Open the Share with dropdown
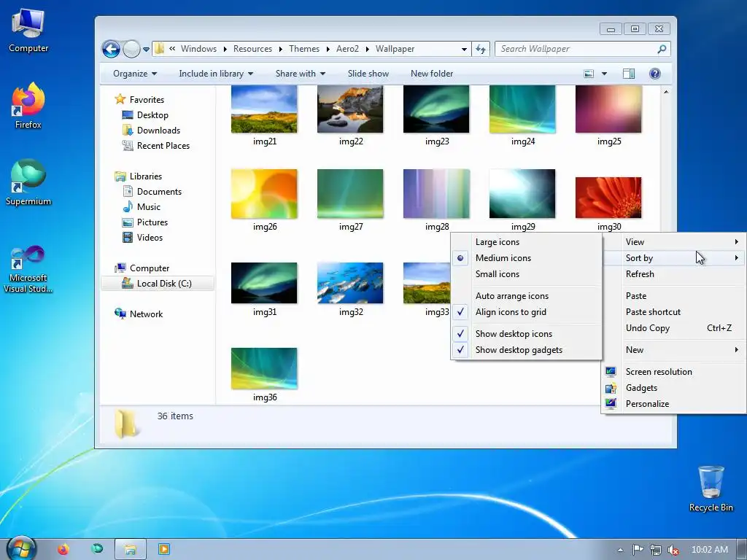This screenshot has width=747, height=560. [x=301, y=74]
